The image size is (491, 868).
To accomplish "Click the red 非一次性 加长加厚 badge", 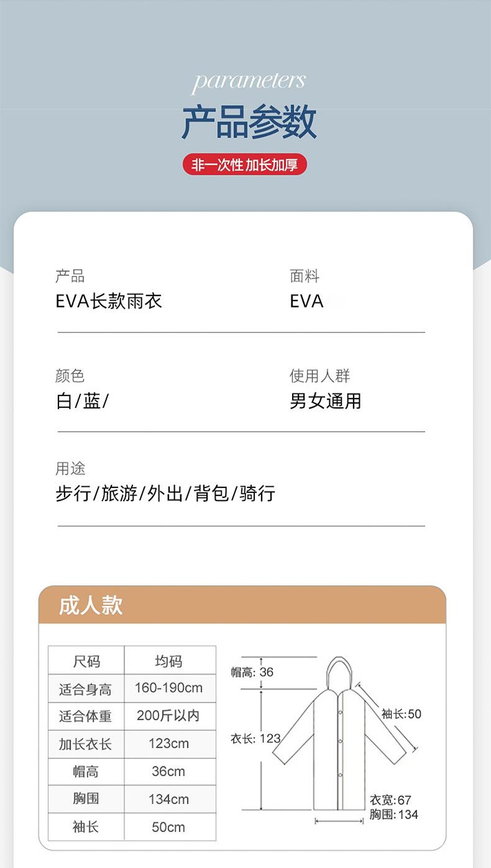I will [x=244, y=165].
